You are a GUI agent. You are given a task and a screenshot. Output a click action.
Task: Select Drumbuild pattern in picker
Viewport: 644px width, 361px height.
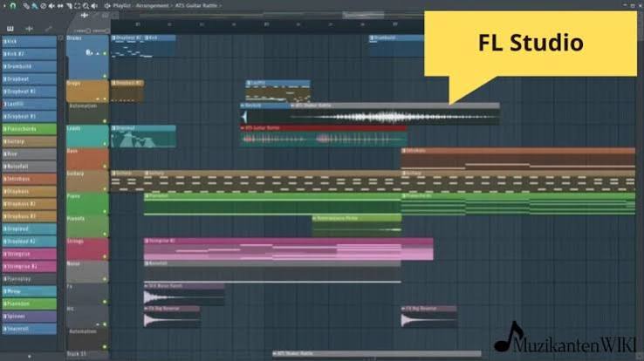coord(29,66)
